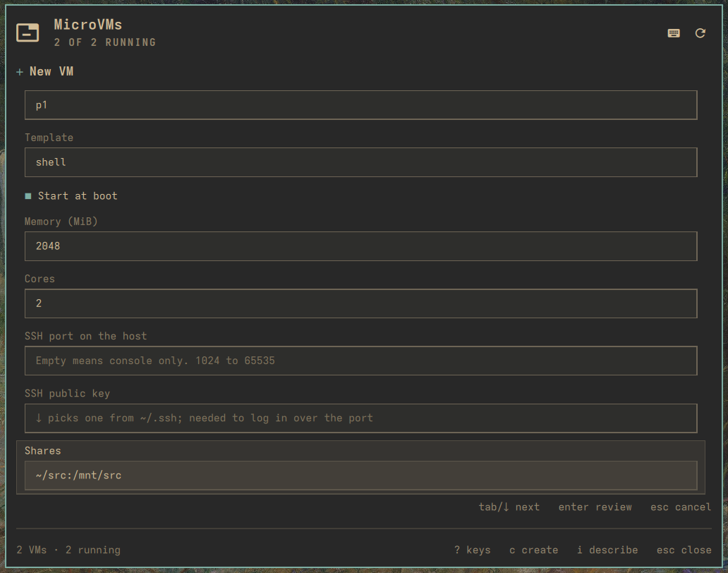Click the MicroVMs title text
Screen dimensions: 728x573
point(87,25)
